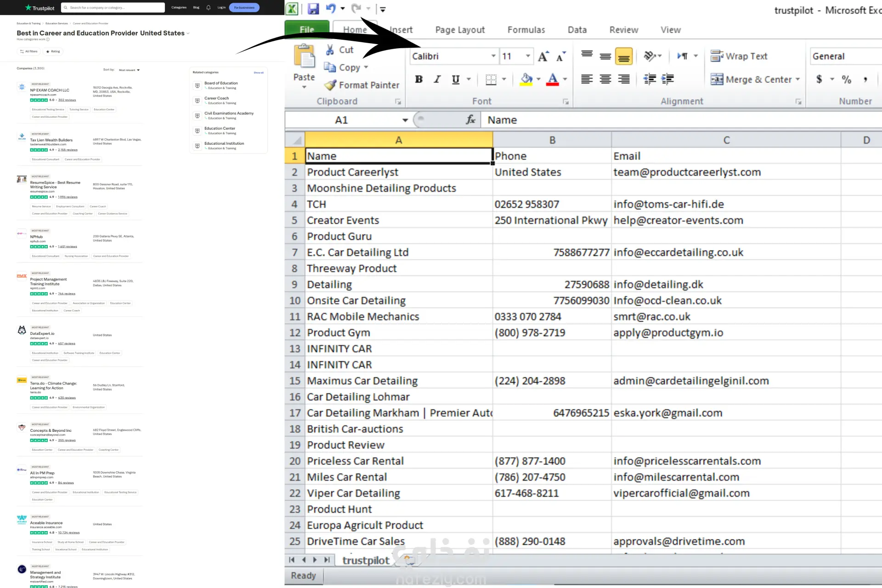Select the trustpilot sheet tab
The height and width of the screenshot is (588, 882).
[366, 560]
